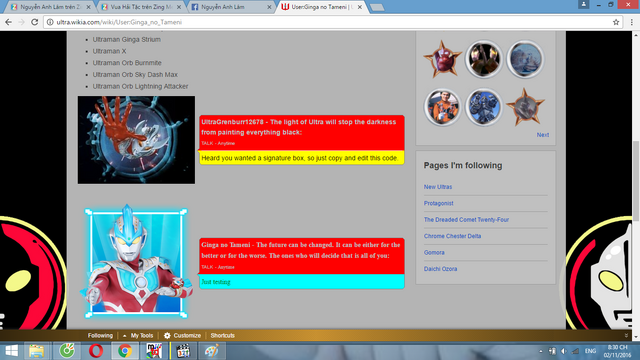Click the browser back arrow
640x360 pixels.
[8, 22]
